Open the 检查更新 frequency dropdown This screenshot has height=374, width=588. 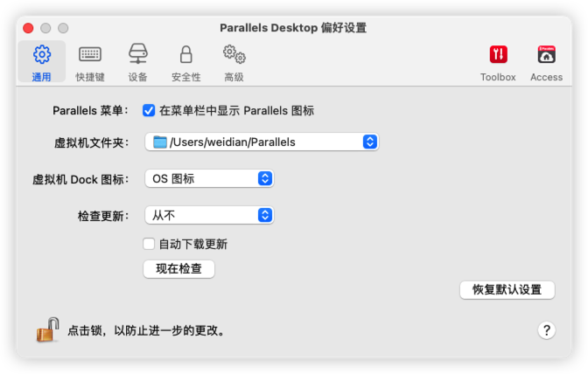[x=209, y=215]
